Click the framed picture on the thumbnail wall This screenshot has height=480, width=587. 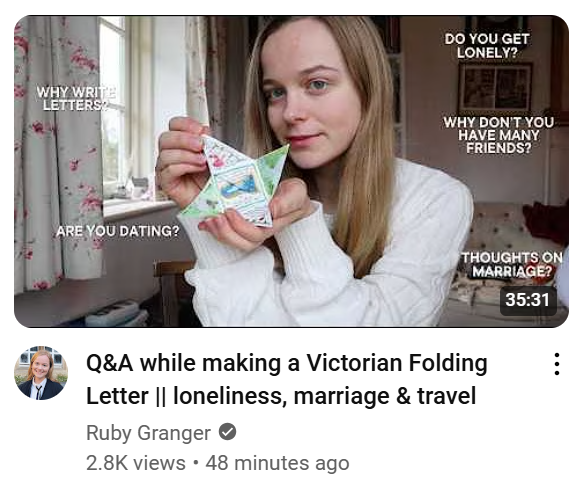point(495,87)
